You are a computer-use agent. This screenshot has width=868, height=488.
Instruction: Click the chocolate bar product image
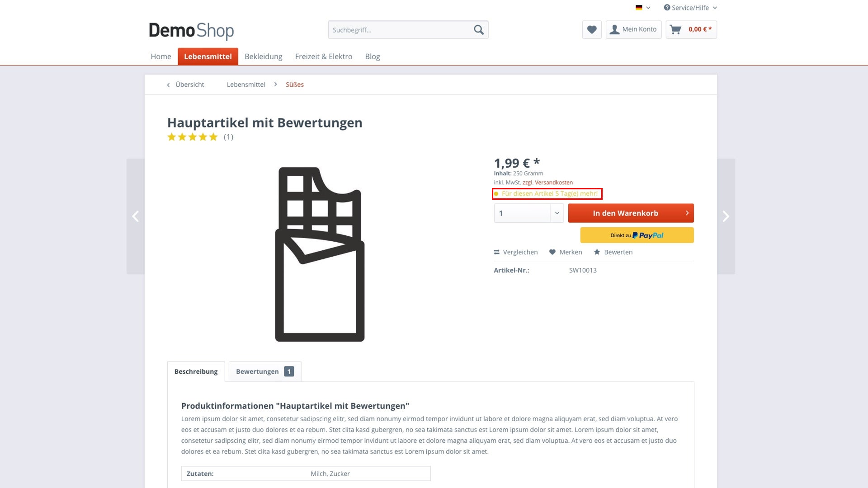coord(320,254)
